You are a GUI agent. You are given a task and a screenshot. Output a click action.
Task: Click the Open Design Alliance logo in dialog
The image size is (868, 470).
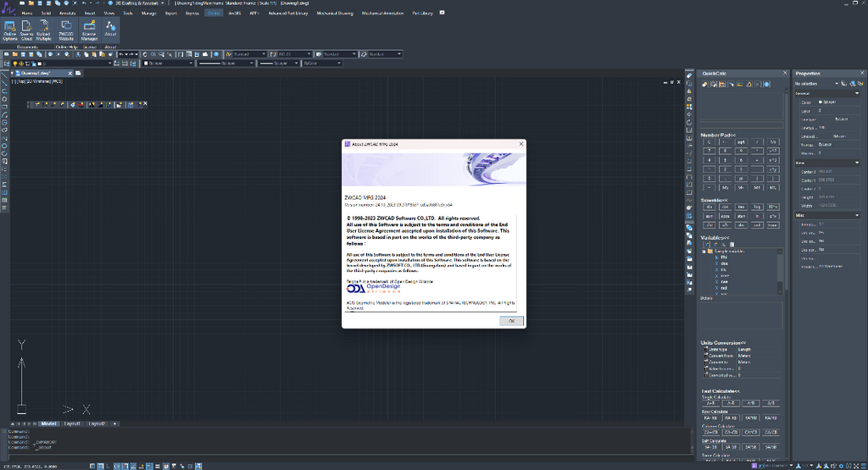pyautogui.click(x=373, y=288)
